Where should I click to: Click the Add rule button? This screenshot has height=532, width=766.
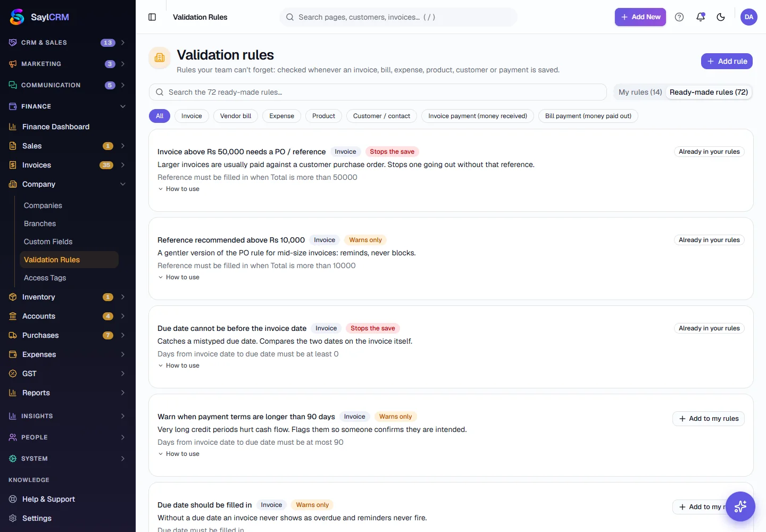click(x=727, y=61)
